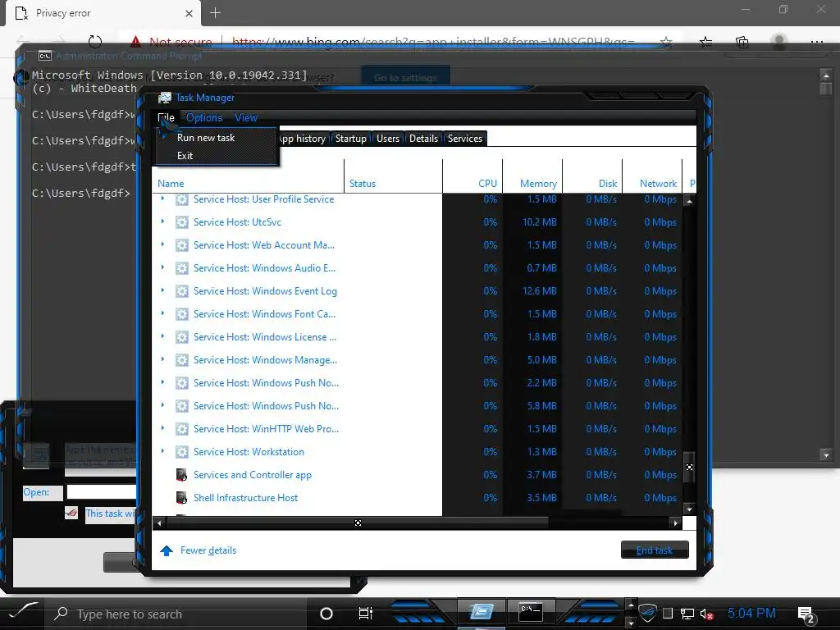Image resolution: width=840 pixels, height=630 pixels.
Task: Open the View menu
Action: 246,117
